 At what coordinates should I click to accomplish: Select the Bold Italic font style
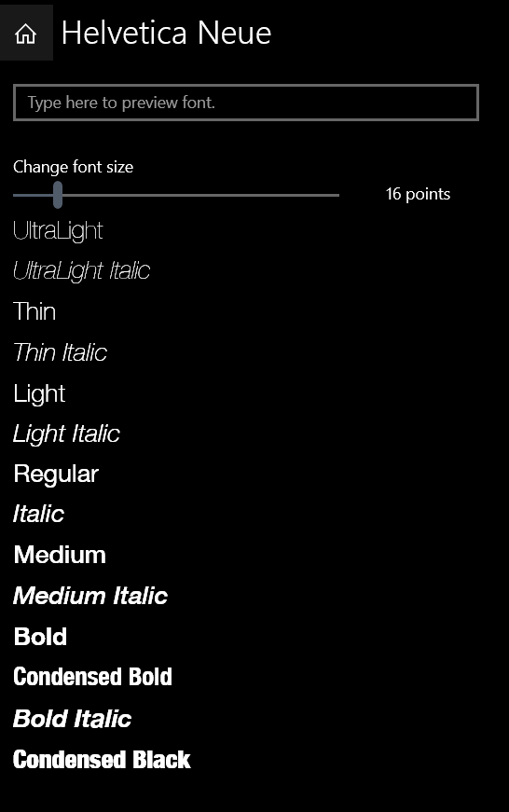click(72, 719)
